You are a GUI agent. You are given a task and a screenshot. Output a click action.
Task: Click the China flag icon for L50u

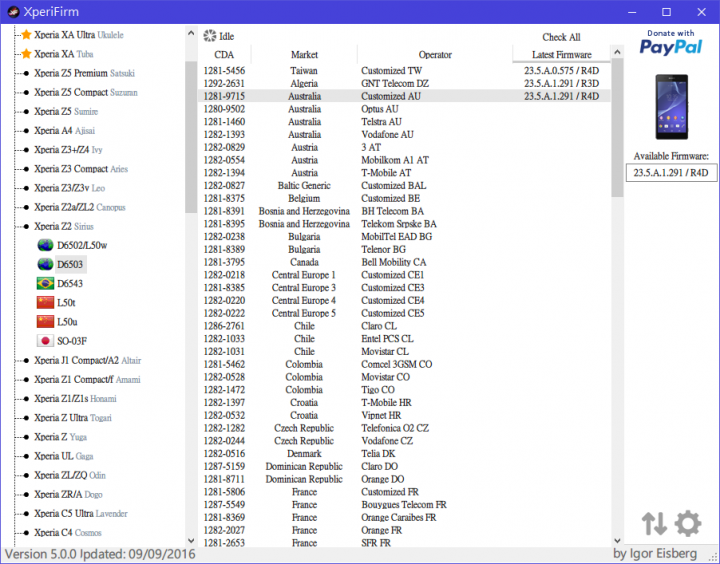(x=45, y=322)
